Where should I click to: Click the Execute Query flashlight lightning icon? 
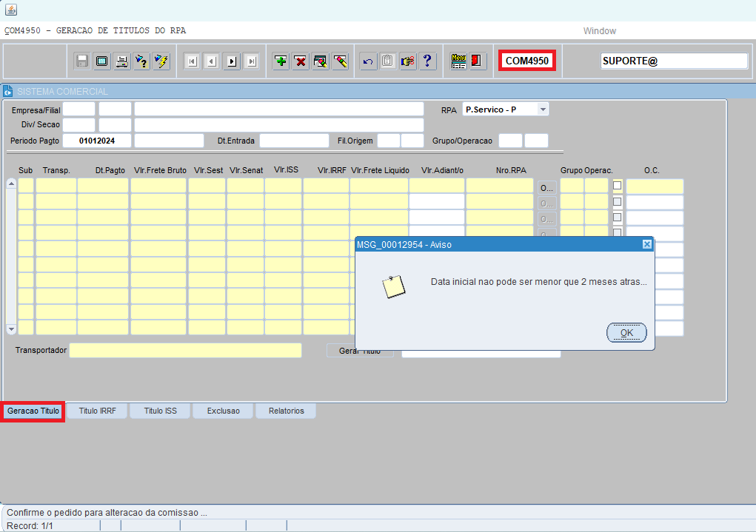(x=161, y=61)
